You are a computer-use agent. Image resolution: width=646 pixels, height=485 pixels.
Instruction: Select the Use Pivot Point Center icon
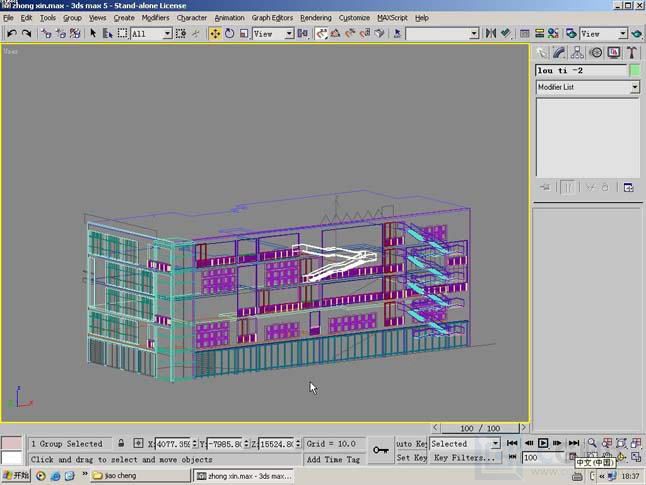click(x=303, y=33)
